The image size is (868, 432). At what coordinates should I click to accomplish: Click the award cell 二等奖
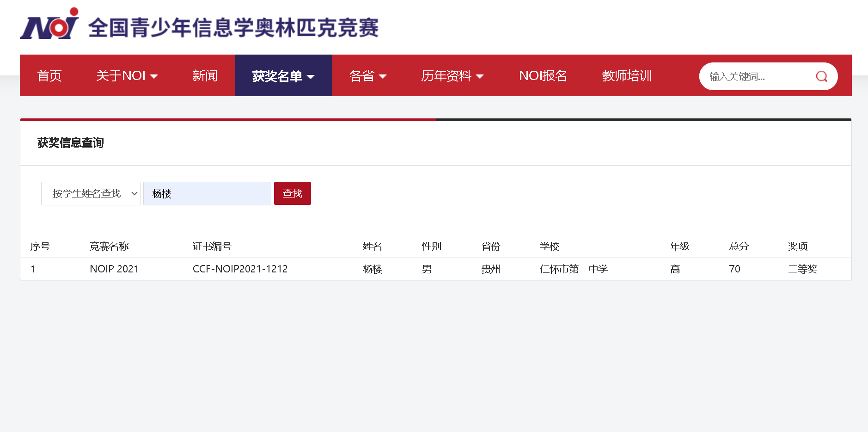803,269
